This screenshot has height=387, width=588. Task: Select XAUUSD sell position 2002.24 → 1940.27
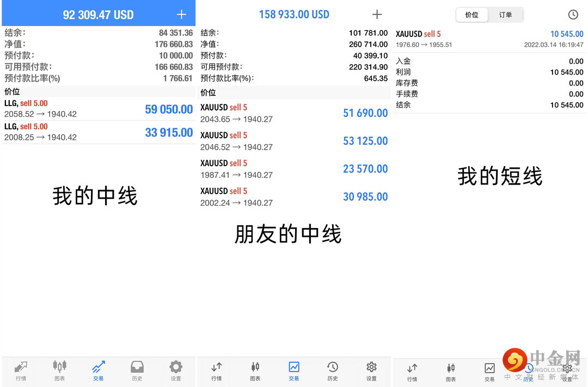(x=294, y=197)
